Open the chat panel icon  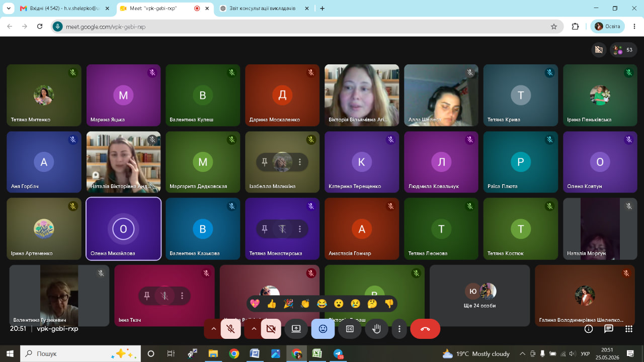coord(609,329)
